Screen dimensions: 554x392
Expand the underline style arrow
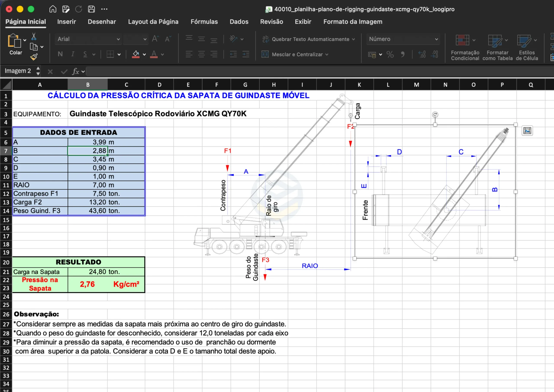(94, 55)
